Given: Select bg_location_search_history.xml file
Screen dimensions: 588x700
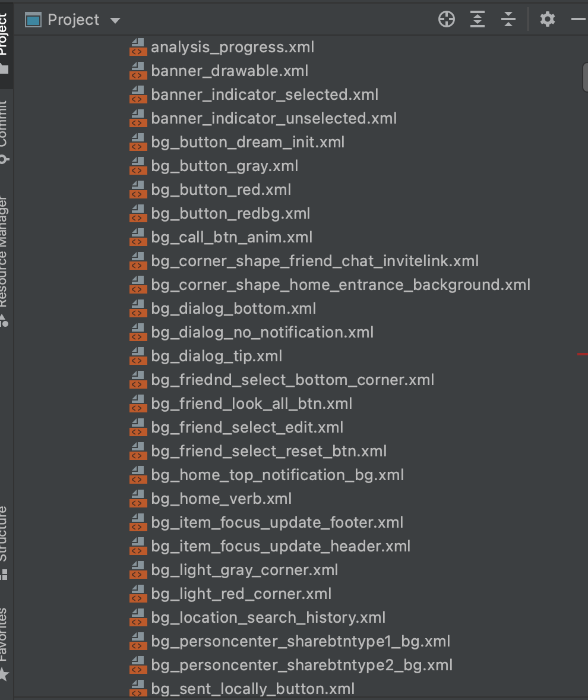Looking at the screenshot, I should tap(268, 617).
